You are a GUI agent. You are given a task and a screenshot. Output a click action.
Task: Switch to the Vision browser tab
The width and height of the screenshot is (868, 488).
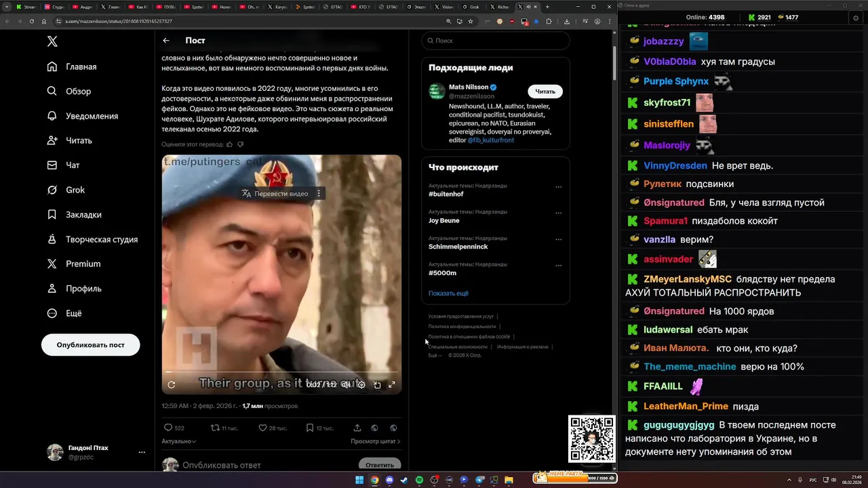pyautogui.click(x=446, y=7)
